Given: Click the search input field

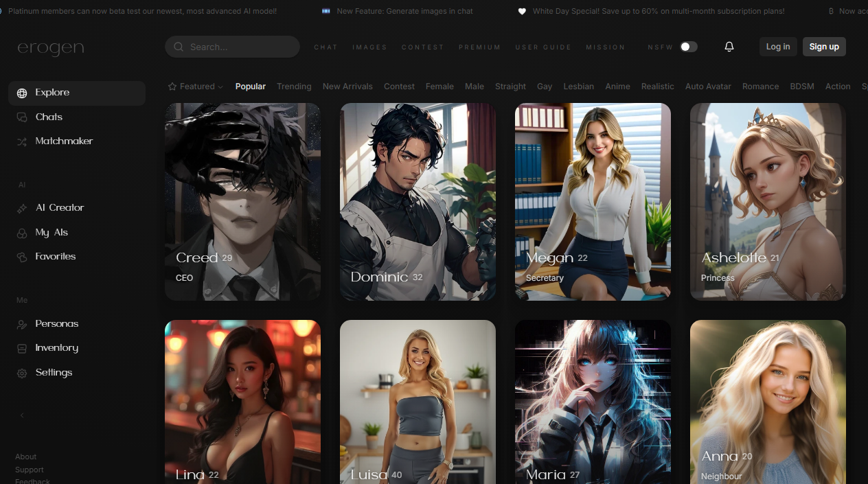Looking at the screenshot, I should [x=232, y=46].
